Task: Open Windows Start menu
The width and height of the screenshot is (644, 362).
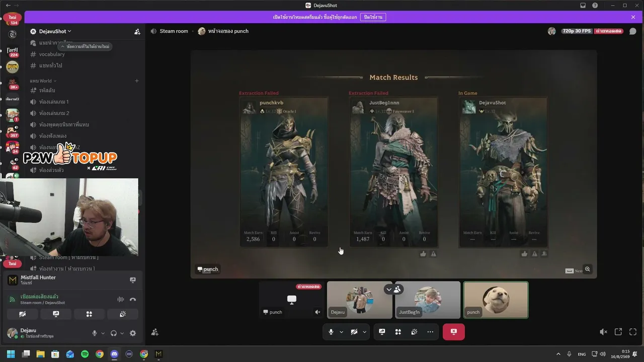Action: 11,354
